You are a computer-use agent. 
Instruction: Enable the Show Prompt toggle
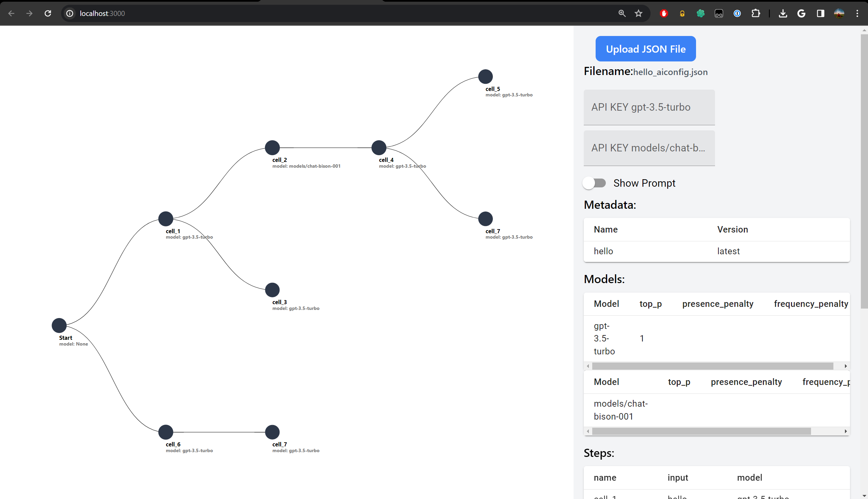tap(594, 183)
